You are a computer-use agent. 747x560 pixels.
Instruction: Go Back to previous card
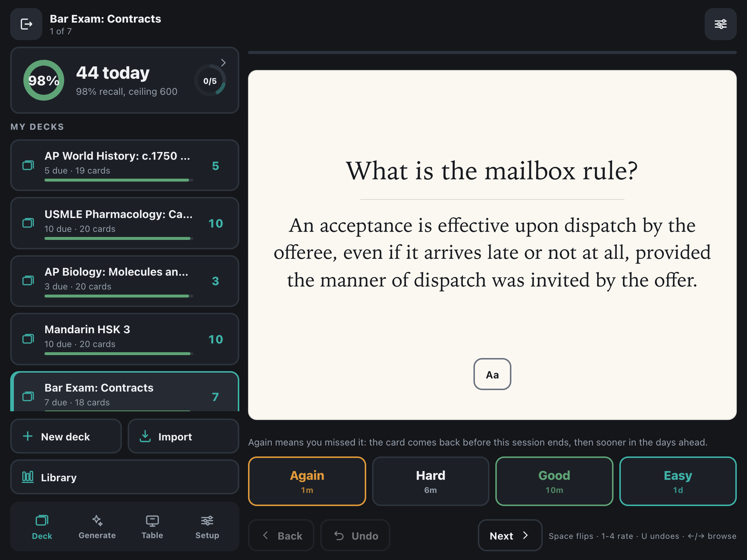281,536
